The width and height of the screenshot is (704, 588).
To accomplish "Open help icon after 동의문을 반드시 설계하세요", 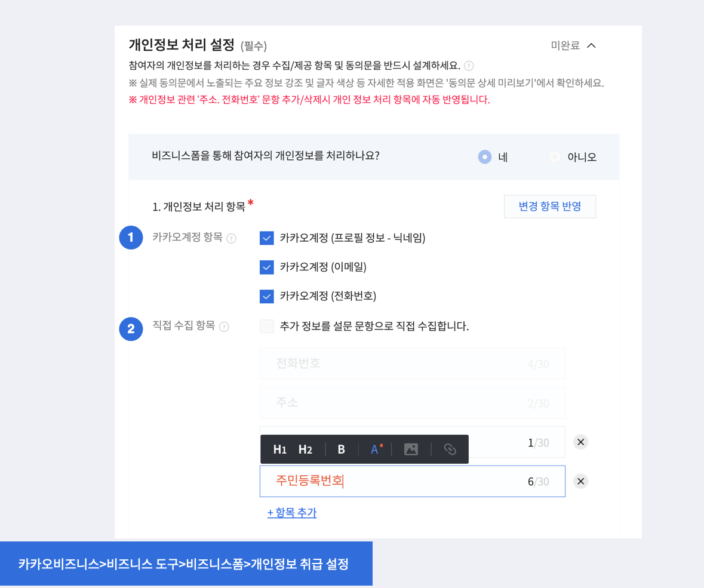I will coord(469,66).
